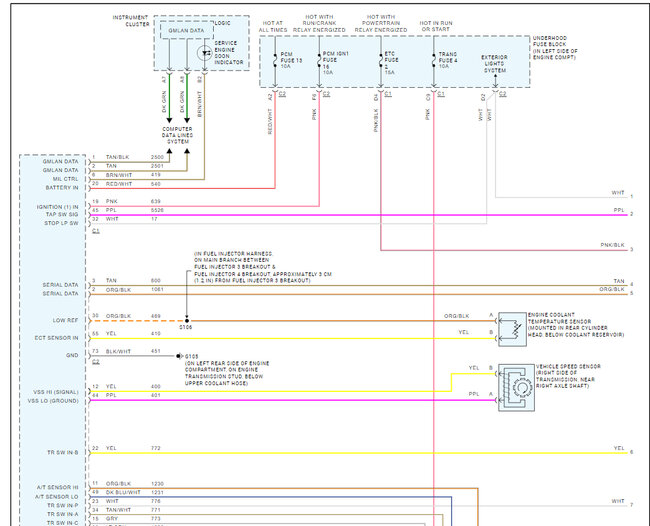Select the ETC Fuse 2 symbol

click(x=381, y=61)
